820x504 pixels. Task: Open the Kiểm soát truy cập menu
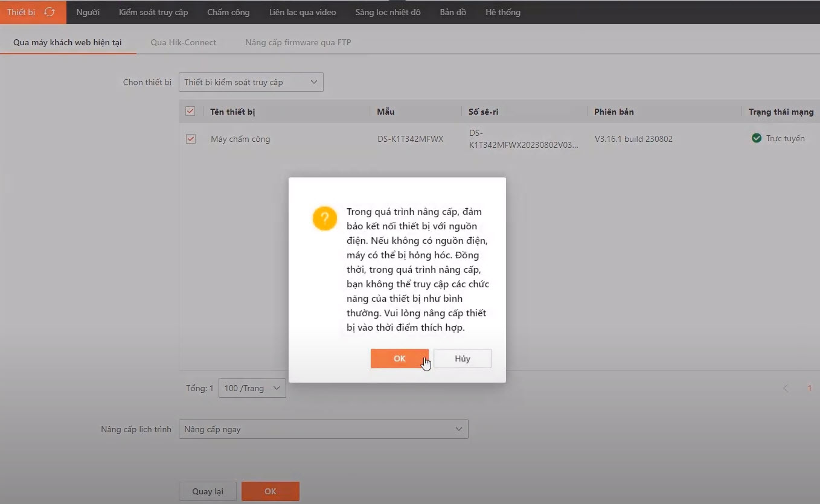click(153, 12)
